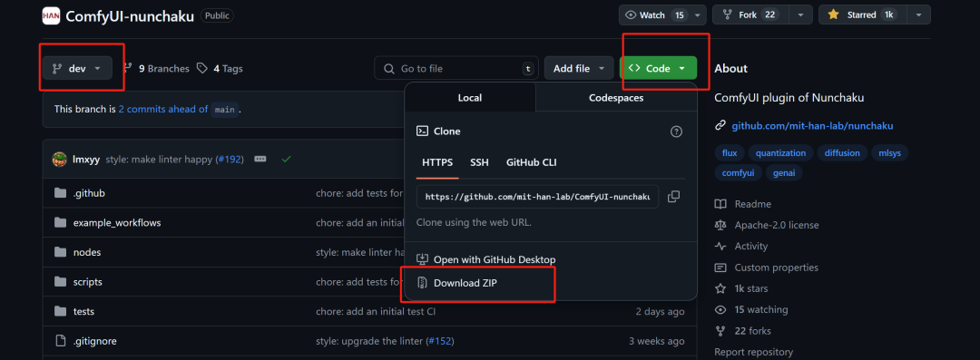The height and width of the screenshot is (360, 980).
Task: Click the quantization topic tag
Action: (x=780, y=152)
